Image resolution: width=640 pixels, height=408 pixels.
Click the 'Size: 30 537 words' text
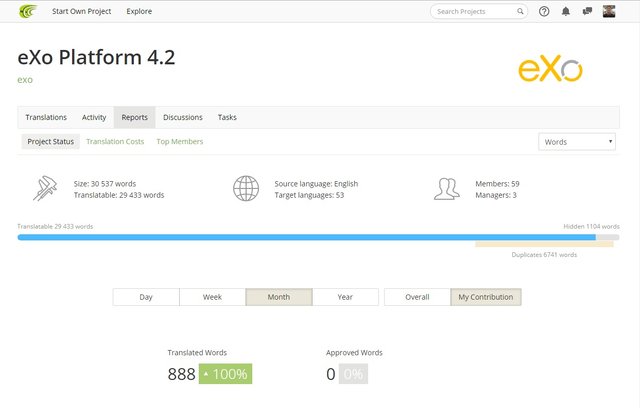click(x=105, y=184)
